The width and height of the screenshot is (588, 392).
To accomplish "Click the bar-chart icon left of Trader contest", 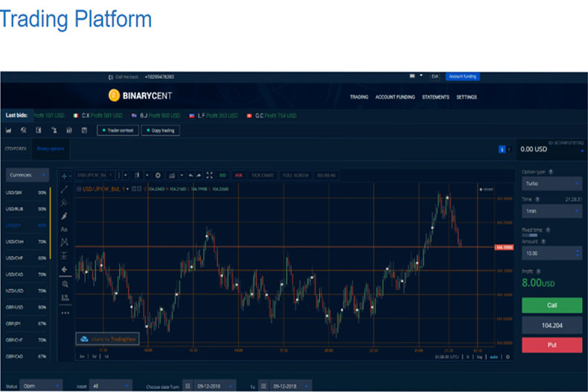I will pyautogui.click(x=69, y=130).
